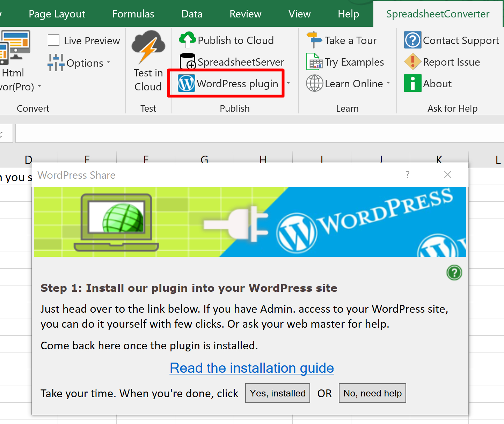Enable the Live Preview checkbox

pyautogui.click(x=53, y=40)
